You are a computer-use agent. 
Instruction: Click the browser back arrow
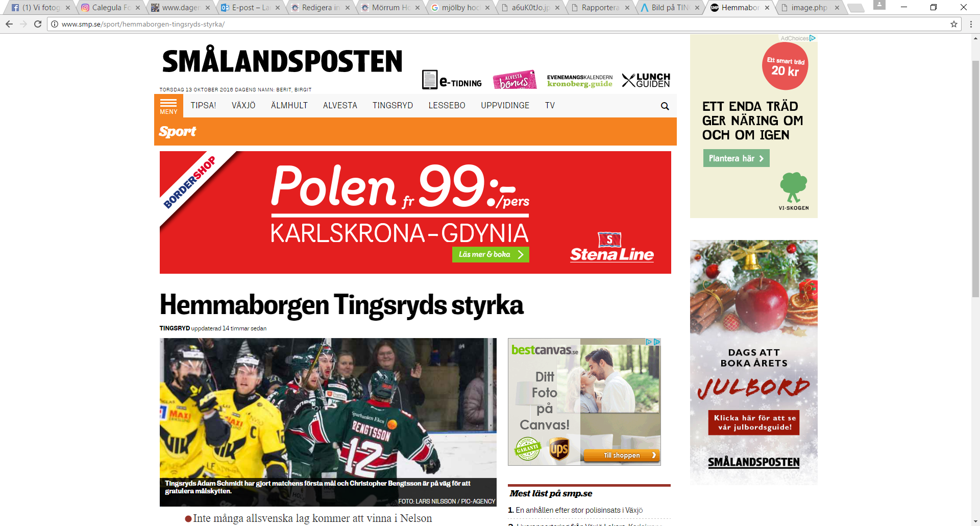pyautogui.click(x=9, y=24)
